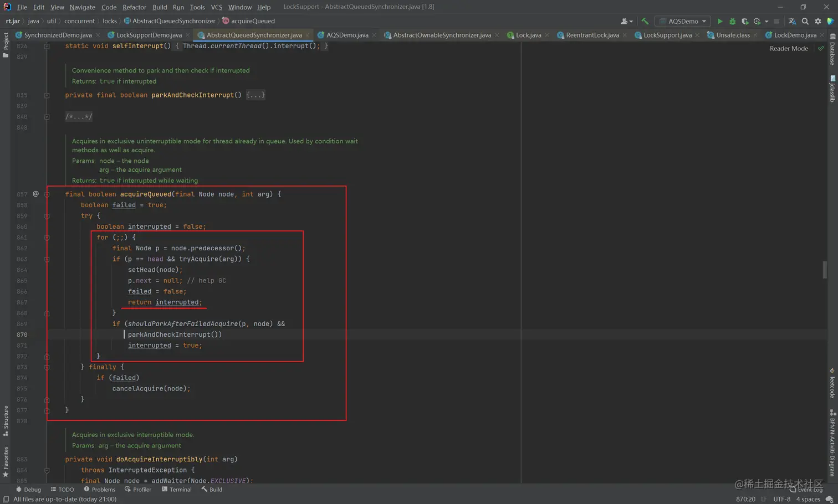Run with coverage icon
The image size is (838, 504).
(745, 21)
